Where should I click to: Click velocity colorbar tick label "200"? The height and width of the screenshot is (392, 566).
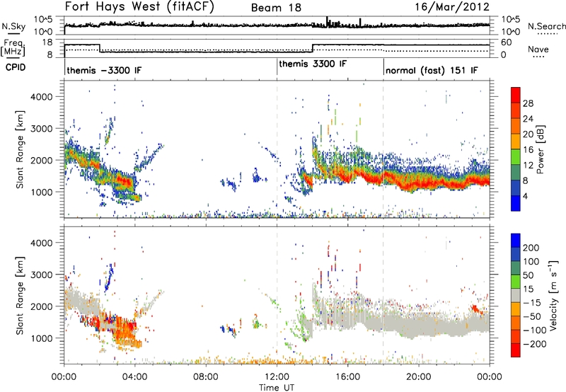531,248
